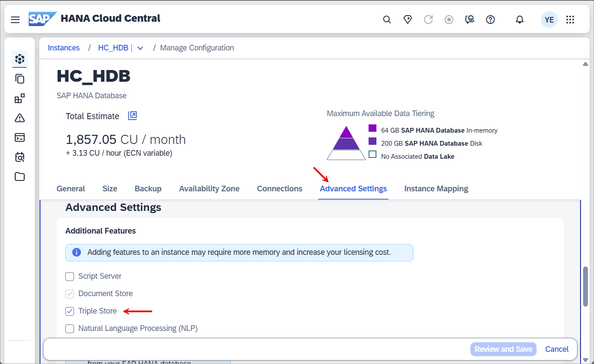
Task: Click 'Maximum Available Data Tiering' label
Action: tap(381, 114)
